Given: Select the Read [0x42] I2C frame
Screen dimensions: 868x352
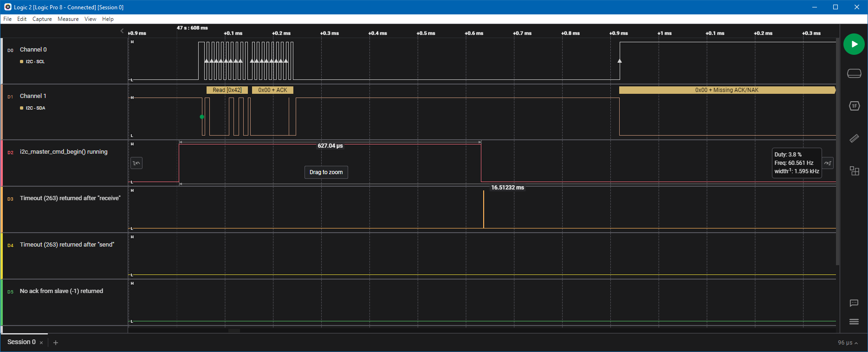Looking at the screenshot, I should 227,90.
